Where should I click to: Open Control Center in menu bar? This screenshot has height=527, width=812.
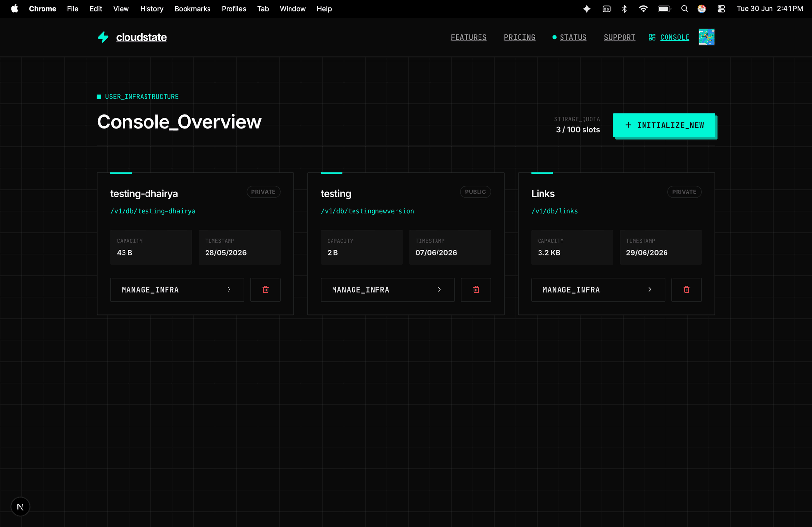tap(721, 9)
